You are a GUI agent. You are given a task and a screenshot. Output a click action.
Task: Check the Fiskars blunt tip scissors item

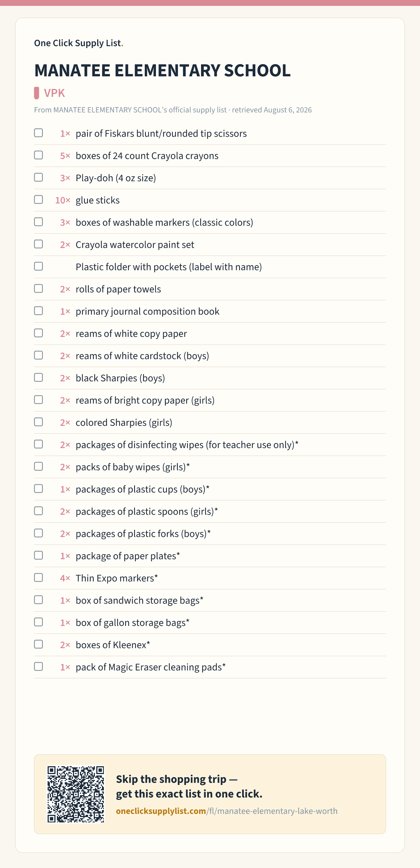pyautogui.click(x=38, y=133)
